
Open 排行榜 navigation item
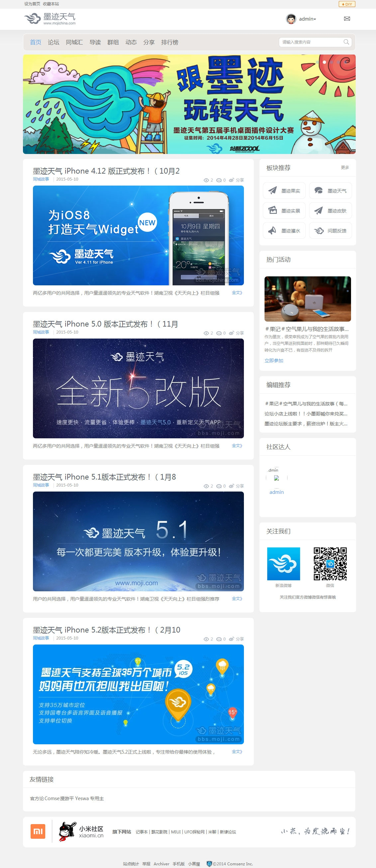(x=170, y=42)
